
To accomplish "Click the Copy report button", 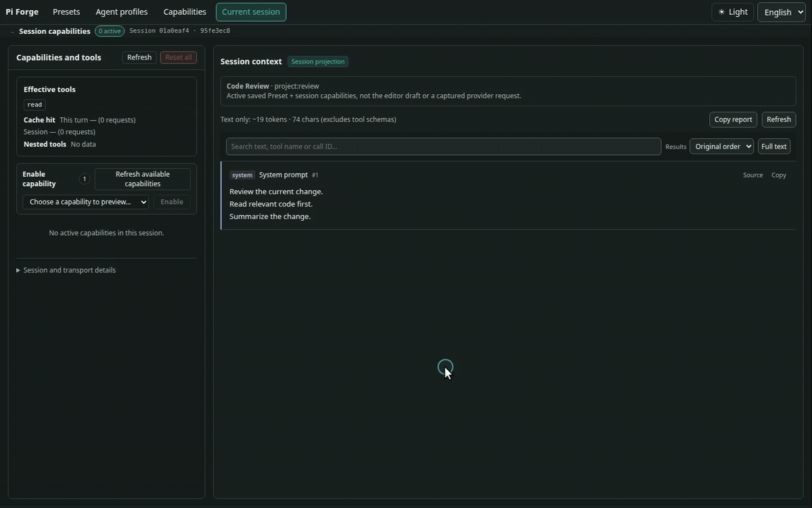I will click(x=733, y=119).
